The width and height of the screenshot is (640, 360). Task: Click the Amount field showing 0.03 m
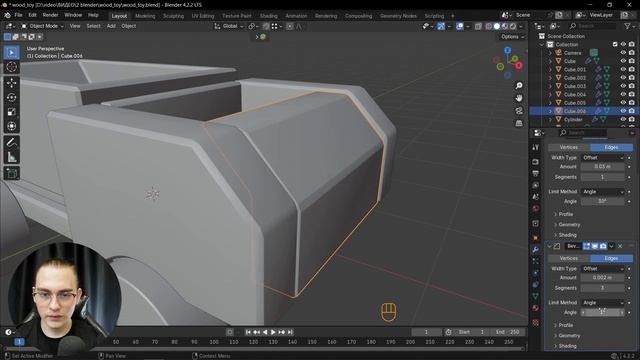point(603,167)
